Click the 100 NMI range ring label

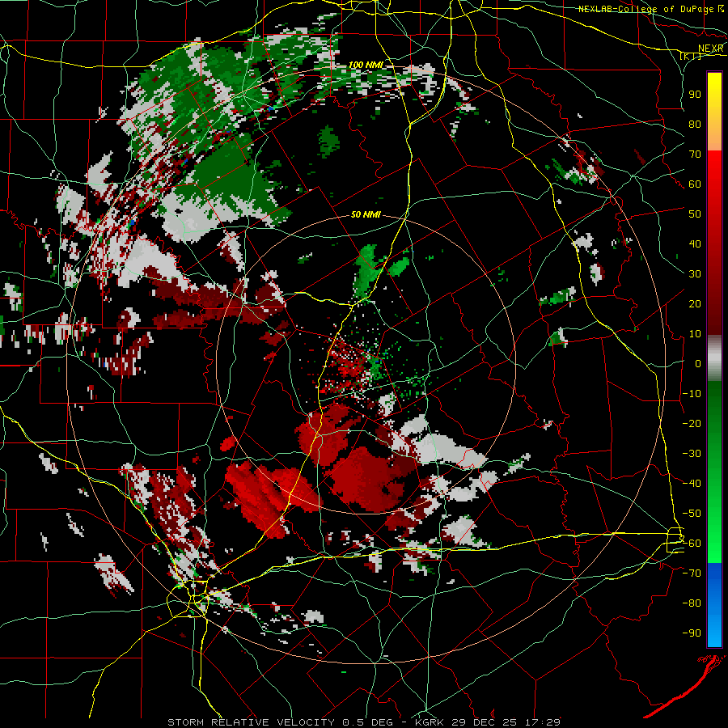[x=366, y=65]
